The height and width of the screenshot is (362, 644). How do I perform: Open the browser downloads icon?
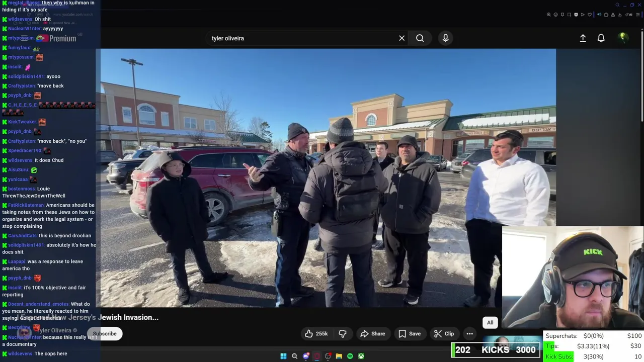click(620, 15)
